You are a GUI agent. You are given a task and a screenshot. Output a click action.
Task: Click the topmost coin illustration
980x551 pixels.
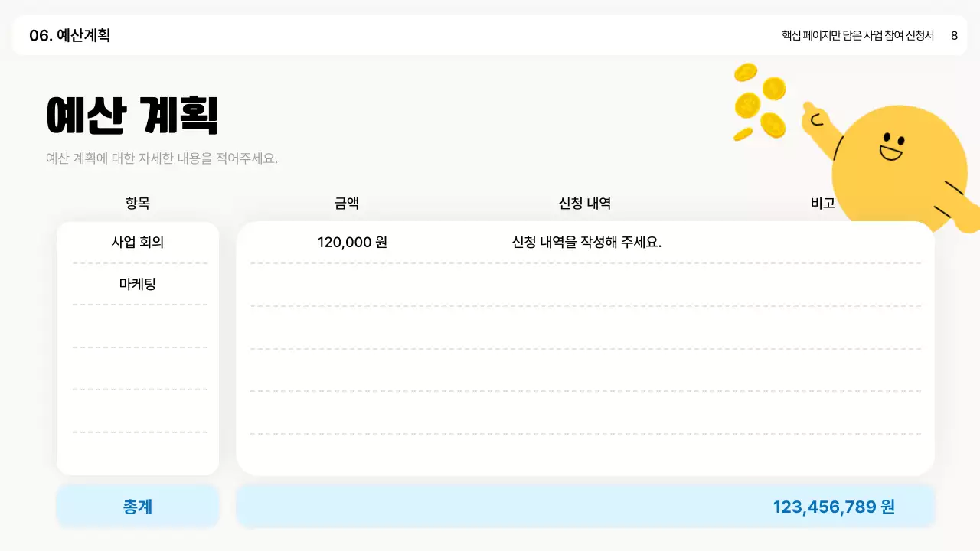745,73
